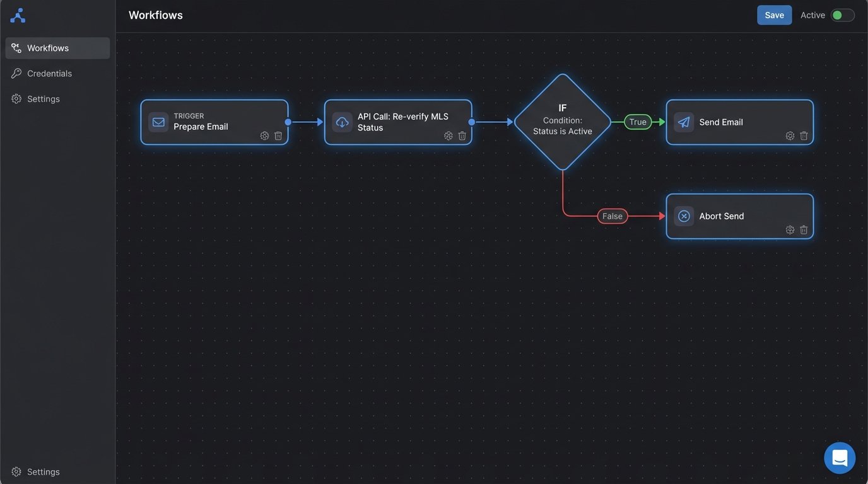The image size is (868, 484).
Task: Open settings gear on Prepare Email node
Action: [x=264, y=135]
